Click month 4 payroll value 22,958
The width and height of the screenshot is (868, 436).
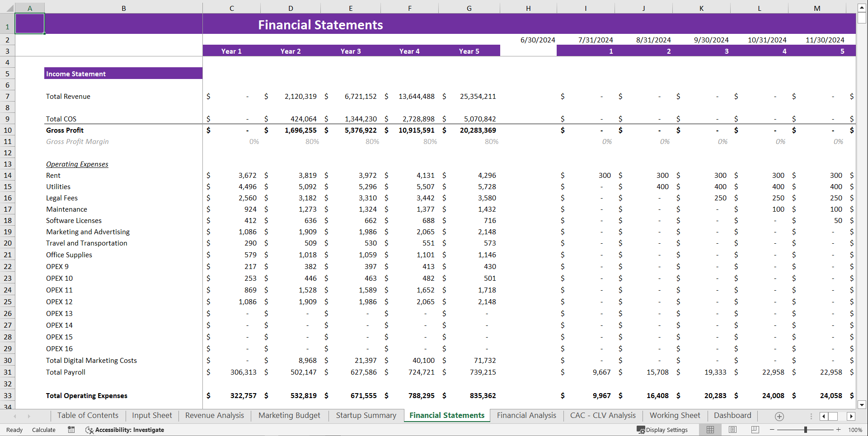click(773, 372)
